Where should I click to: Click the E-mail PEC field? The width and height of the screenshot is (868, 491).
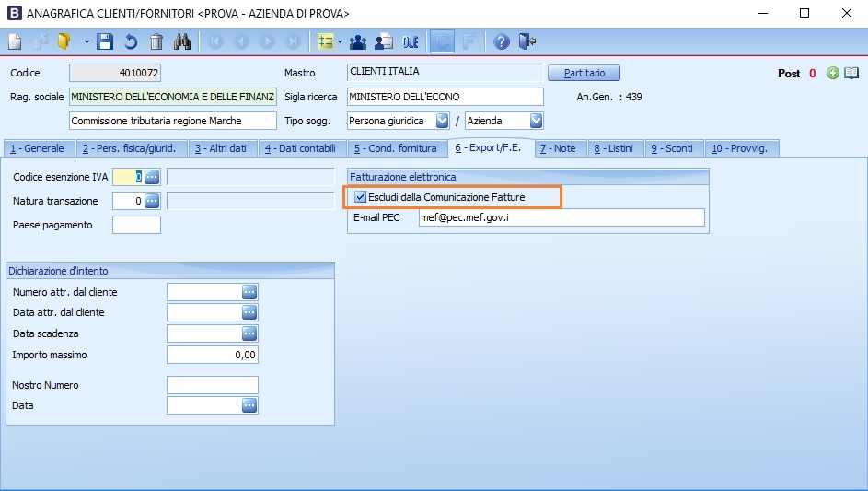(x=561, y=217)
